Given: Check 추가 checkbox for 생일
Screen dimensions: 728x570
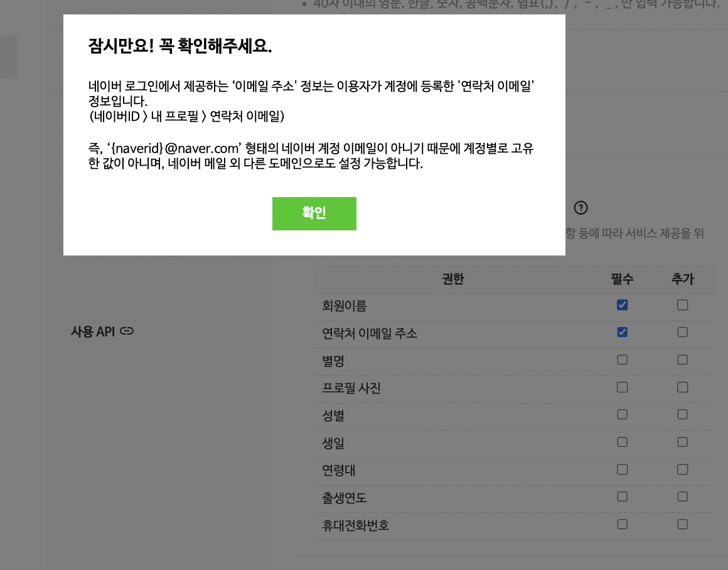Looking at the screenshot, I should [x=683, y=442].
